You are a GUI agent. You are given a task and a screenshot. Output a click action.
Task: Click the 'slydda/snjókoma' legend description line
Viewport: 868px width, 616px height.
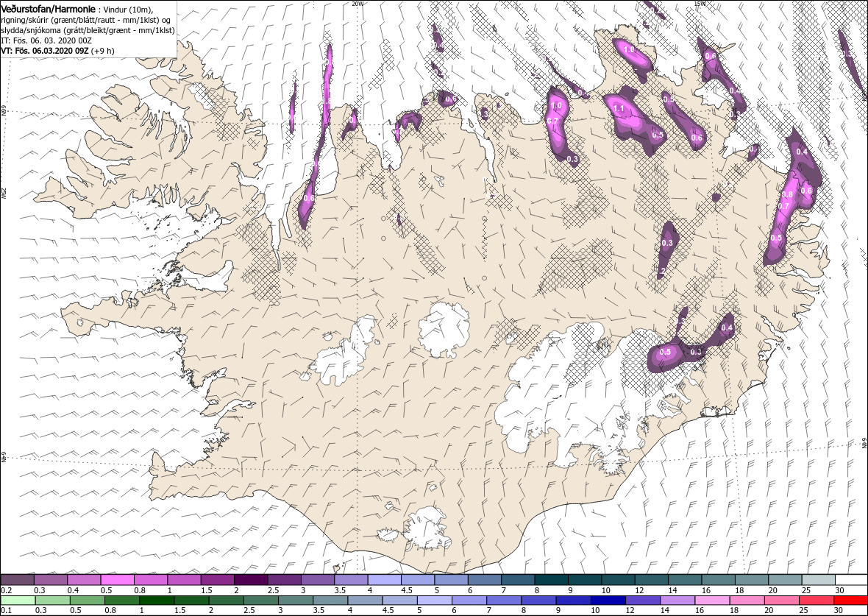coord(88,30)
